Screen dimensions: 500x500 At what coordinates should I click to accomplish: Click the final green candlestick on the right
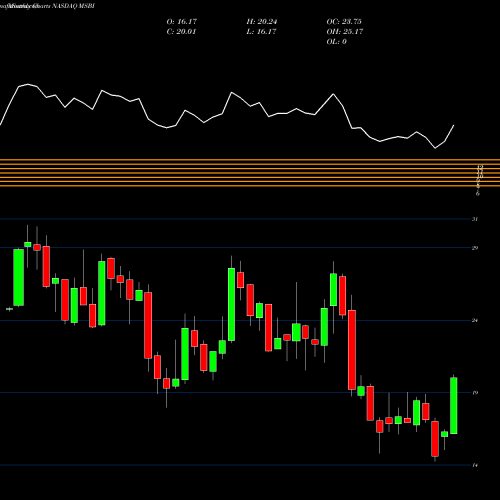[454, 405]
